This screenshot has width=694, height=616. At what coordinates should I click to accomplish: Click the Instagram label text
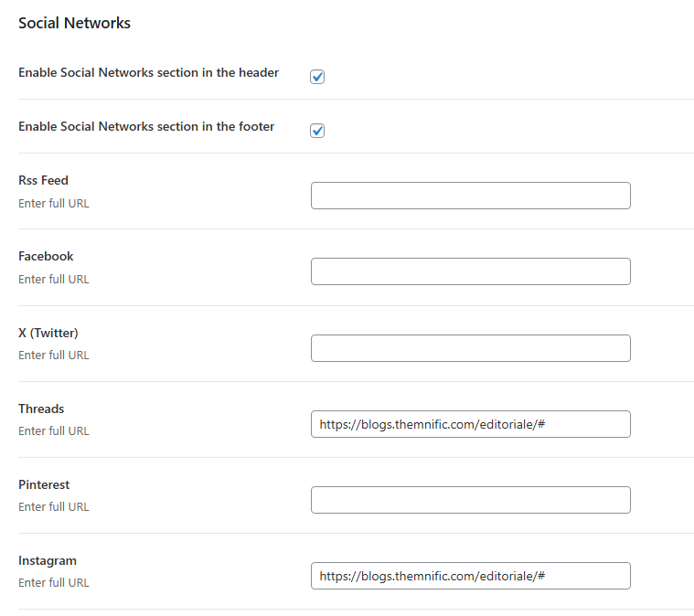(x=48, y=560)
